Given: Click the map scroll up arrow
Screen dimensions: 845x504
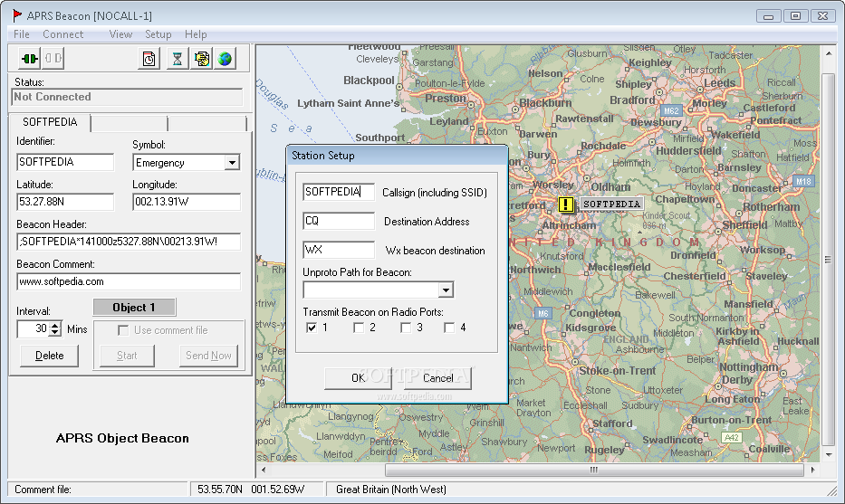Looking at the screenshot, I should click(x=829, y=53).
